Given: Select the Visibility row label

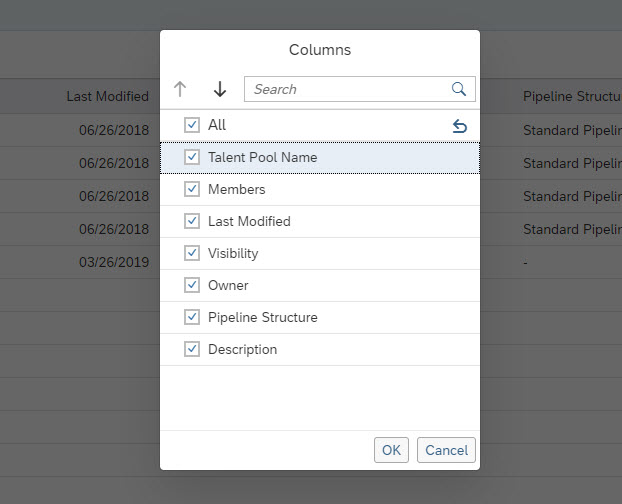Looking at the screenshot, I should 233,253.
